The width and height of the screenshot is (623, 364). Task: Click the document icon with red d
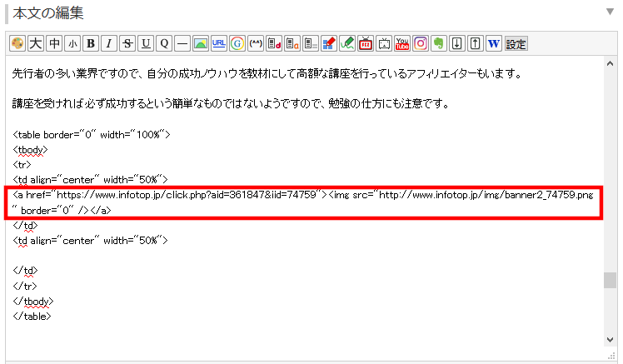tap(274, 43)
